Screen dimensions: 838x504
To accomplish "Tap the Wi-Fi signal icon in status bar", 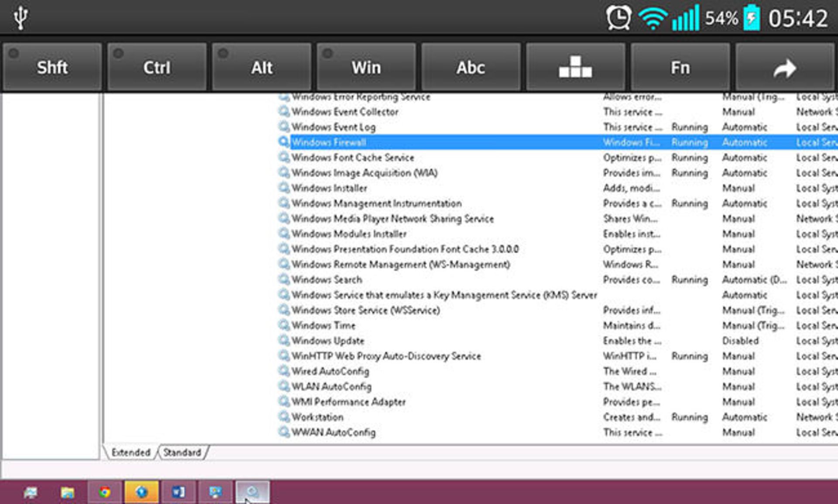I will point(653,18).
